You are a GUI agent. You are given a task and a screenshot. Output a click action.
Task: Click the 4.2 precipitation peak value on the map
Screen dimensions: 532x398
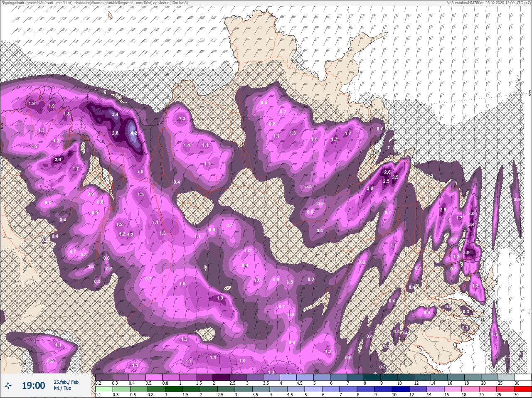pyautogui.click(x=134, y=133)
